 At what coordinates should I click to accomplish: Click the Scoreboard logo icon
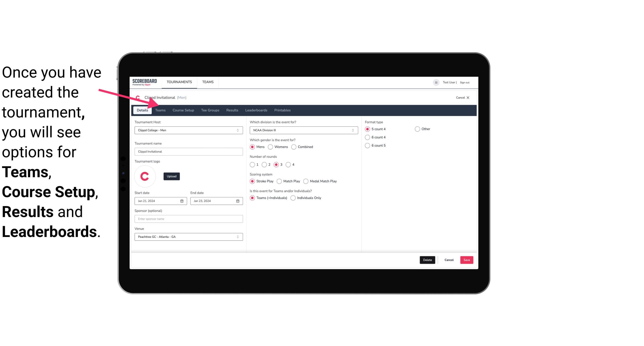tap(145, 82)
